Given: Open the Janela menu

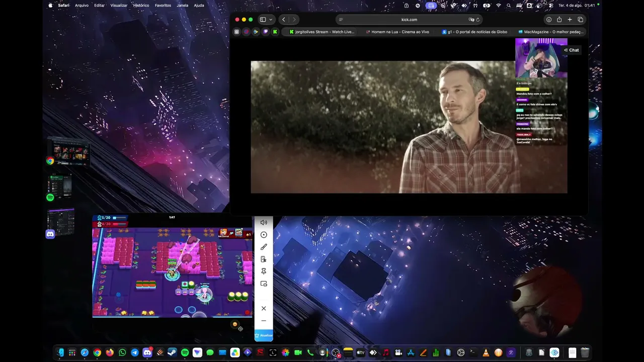Looking at the screenshot, I should [x=183, y=6].
